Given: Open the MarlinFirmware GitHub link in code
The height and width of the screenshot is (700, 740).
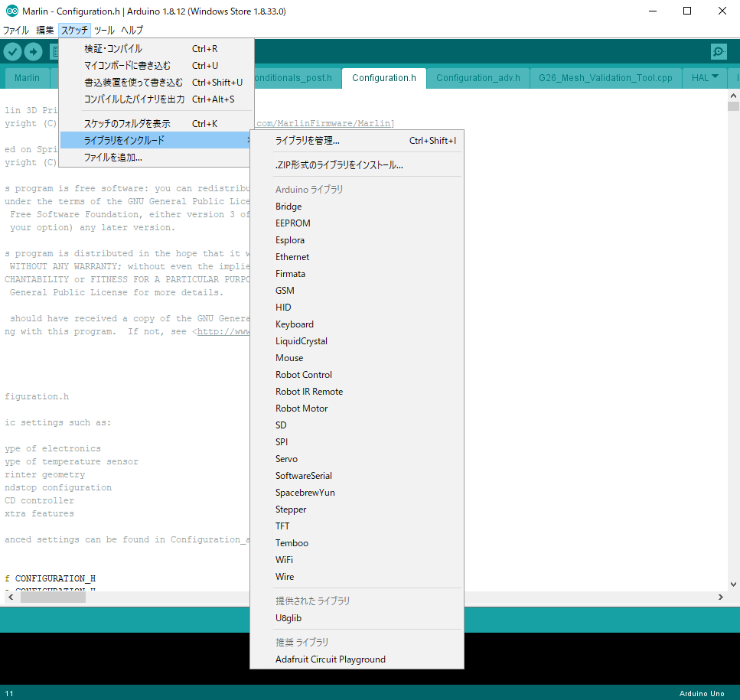Looking at the screenshot, I should [x=324, y=124].
